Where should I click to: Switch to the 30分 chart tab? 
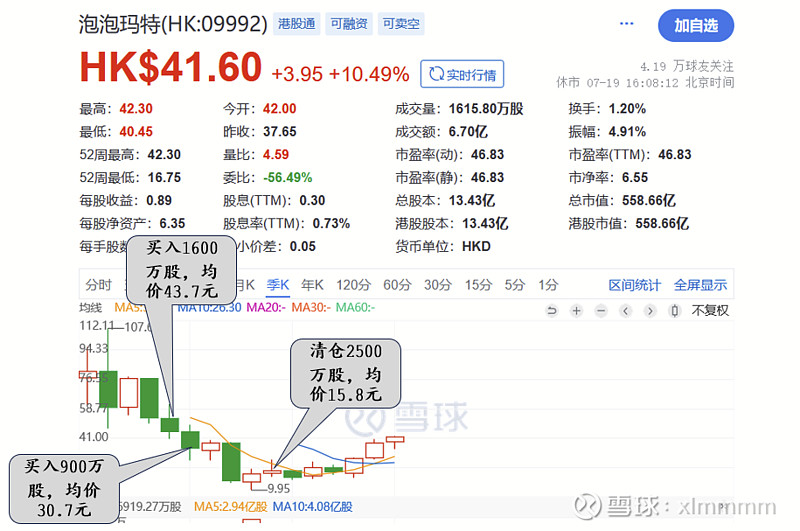tap(438, 285)
